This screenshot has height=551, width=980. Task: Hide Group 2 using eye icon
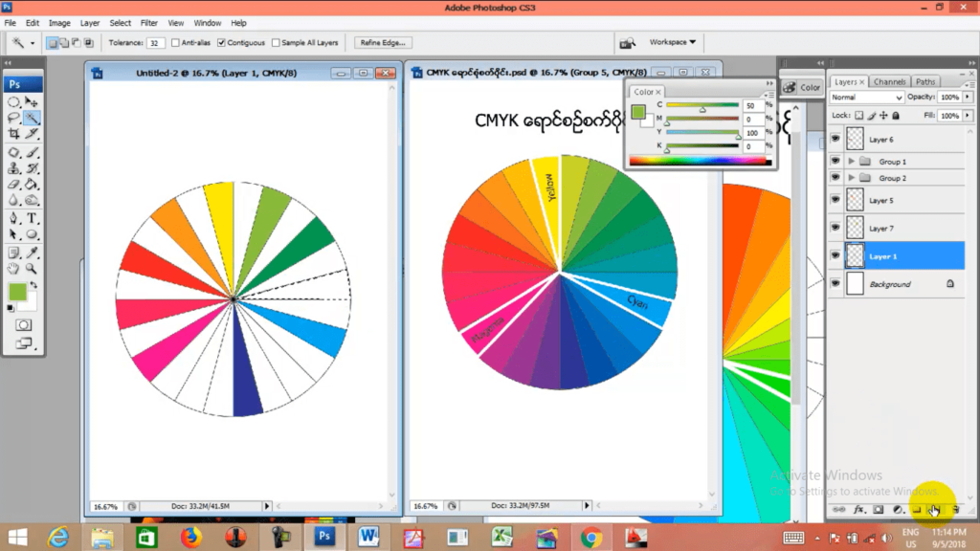pos(835,178)
